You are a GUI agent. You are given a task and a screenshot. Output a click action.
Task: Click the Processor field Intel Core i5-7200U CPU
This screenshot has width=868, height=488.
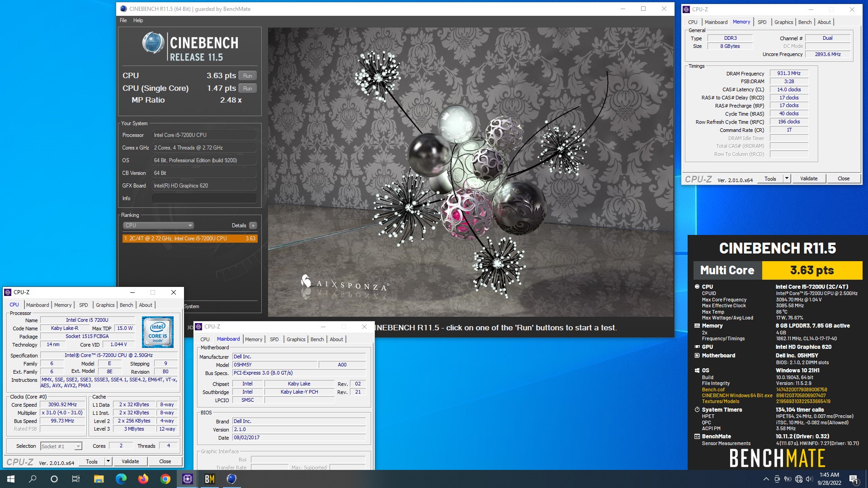[204, 135]
